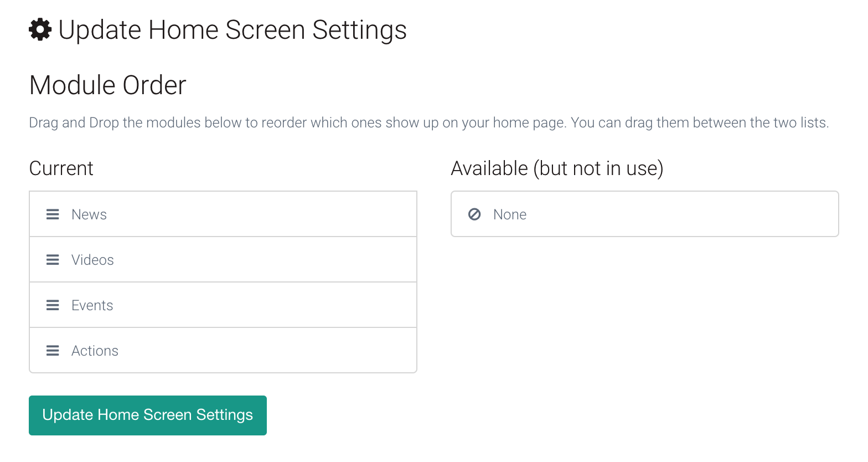Grab the drag handle for News module
This screenshot has width=868, height=462.
pos(53,214)
